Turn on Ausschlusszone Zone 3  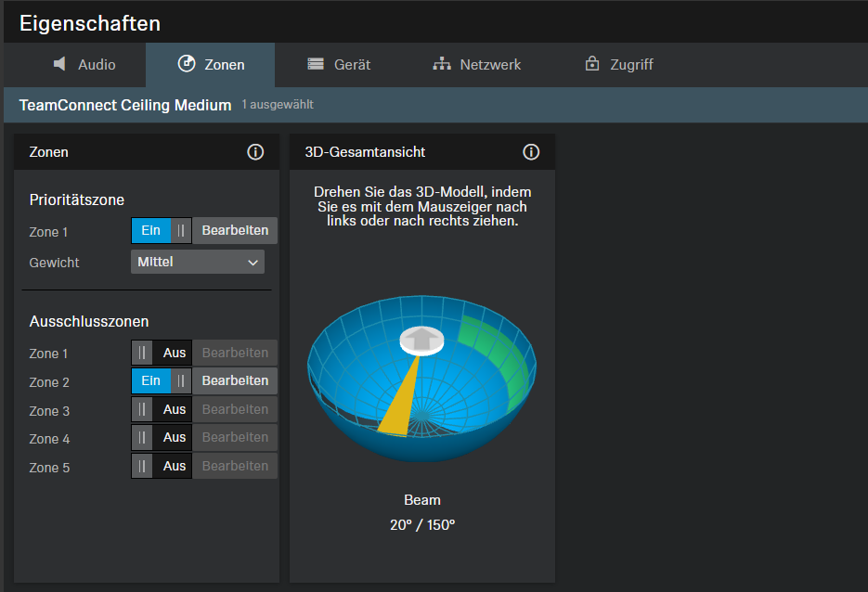(x=162, y=409)
